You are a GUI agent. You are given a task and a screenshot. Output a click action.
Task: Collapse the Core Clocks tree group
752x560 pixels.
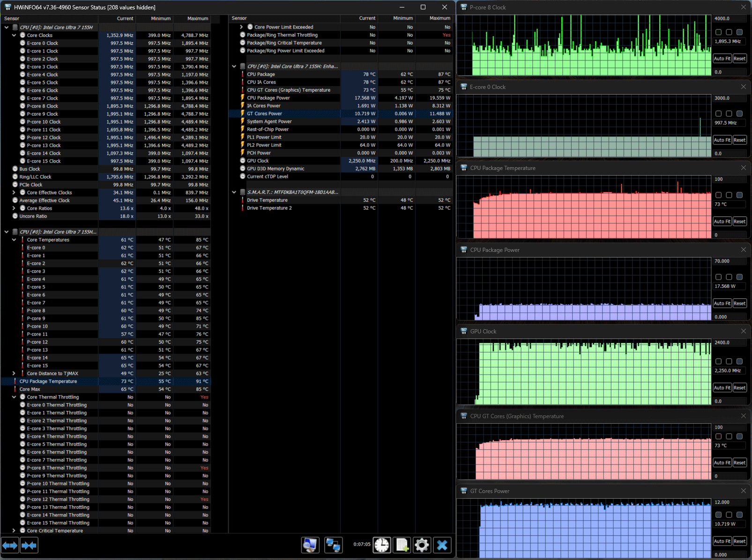[14, 35]
